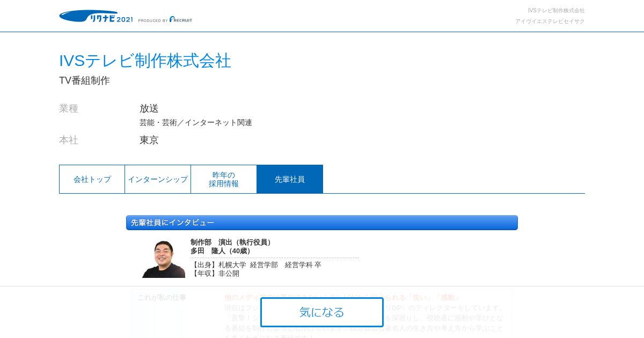Select the 先輩社員 tab

[290, 179]
